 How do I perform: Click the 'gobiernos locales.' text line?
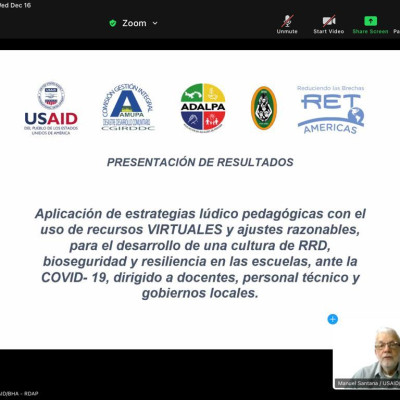click(200, 293)
